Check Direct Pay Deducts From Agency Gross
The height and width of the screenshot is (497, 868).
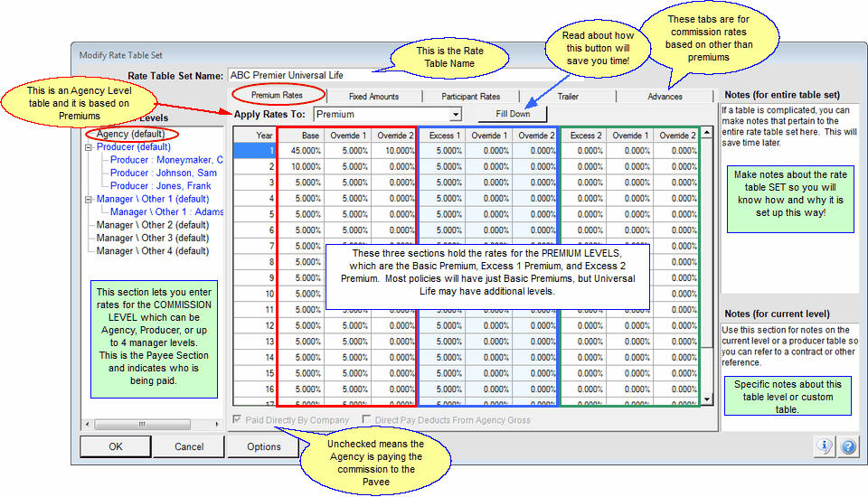coord(367,419)
